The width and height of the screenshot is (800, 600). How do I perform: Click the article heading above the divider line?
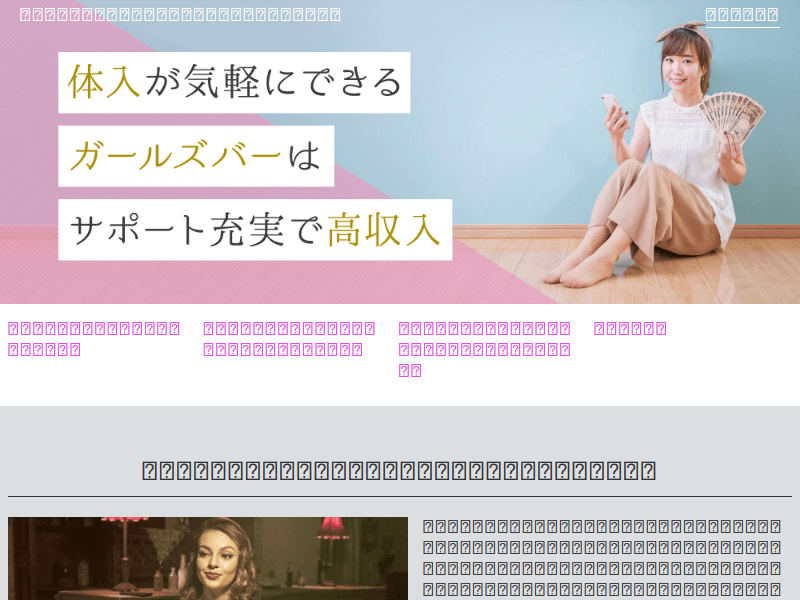click(x=399, y=471)
